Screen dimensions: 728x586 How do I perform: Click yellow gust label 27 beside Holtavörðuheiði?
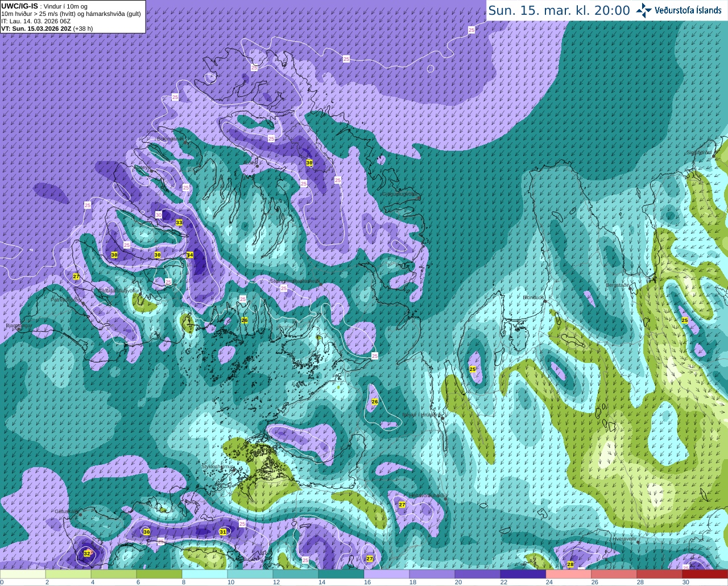[x=402, y=505]
